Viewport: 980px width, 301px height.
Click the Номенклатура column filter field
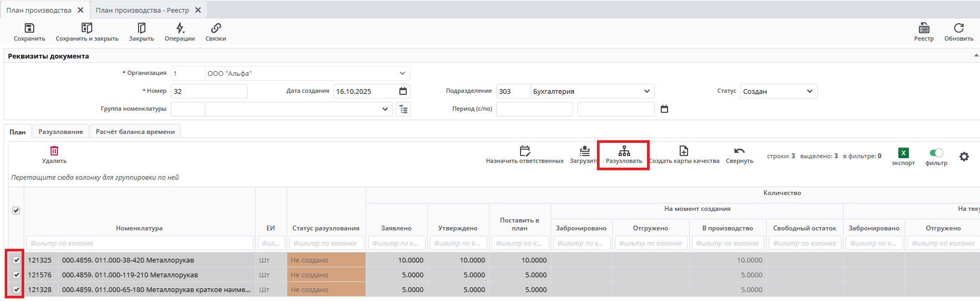(140, 243)
